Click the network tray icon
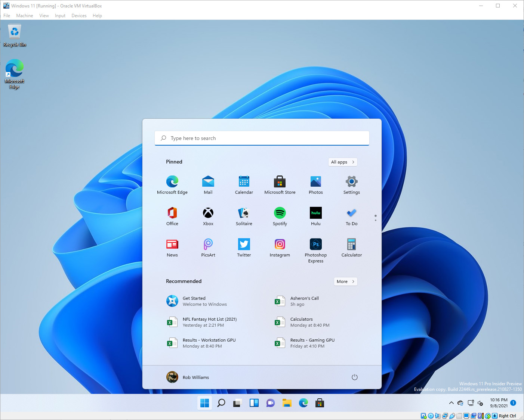Viewport: 524px width, 420px height. [471, 403]
